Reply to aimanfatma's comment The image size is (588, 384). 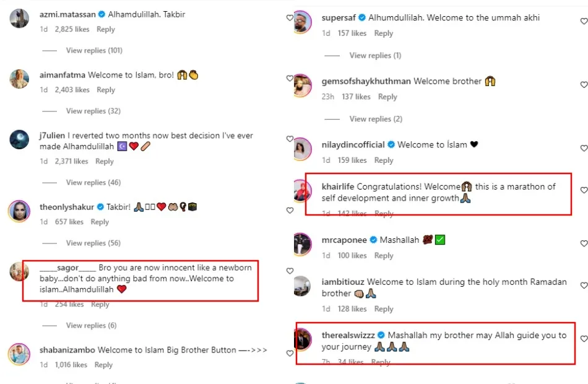(x=106, y=90)
